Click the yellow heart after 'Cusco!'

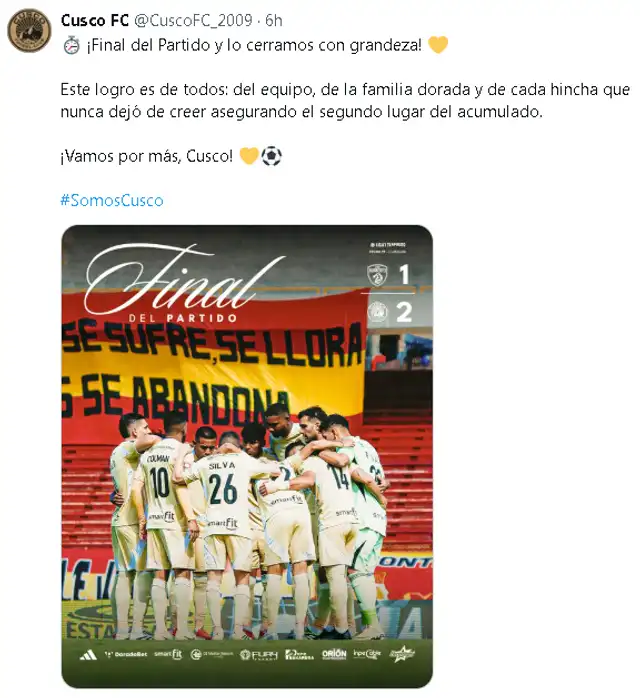click(249, 156)
